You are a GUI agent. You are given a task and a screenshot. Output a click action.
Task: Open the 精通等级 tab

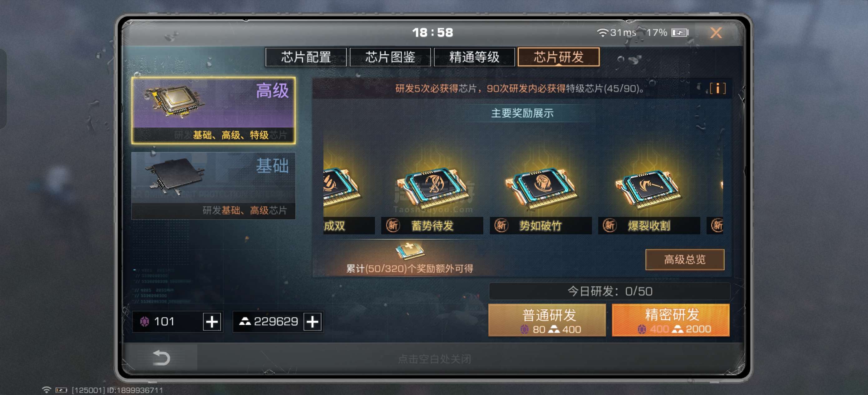point(475,57)
